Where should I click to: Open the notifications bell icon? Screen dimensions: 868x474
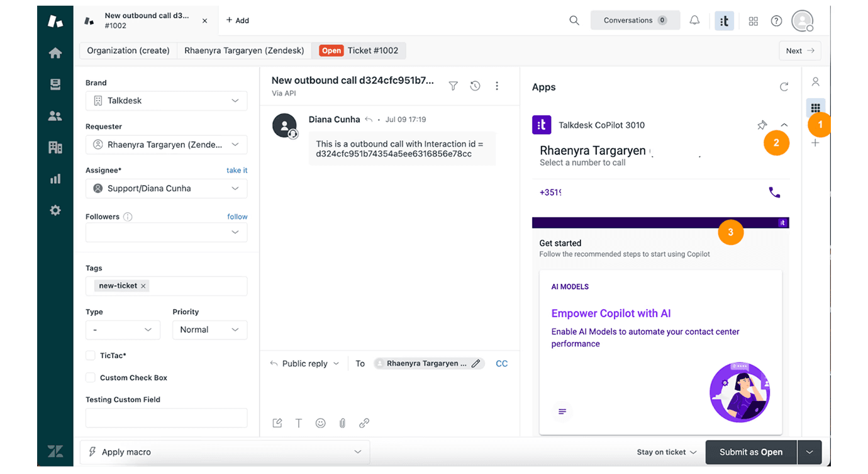694,20
